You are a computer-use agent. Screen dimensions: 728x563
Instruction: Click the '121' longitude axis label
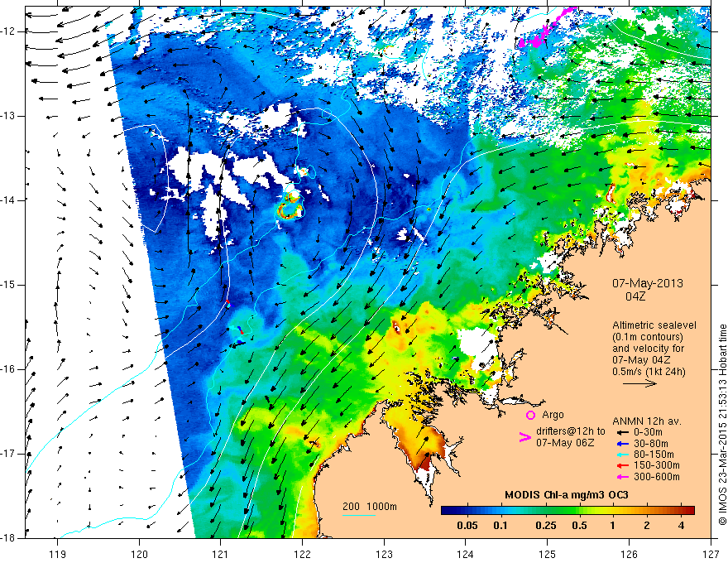point(221,554)
